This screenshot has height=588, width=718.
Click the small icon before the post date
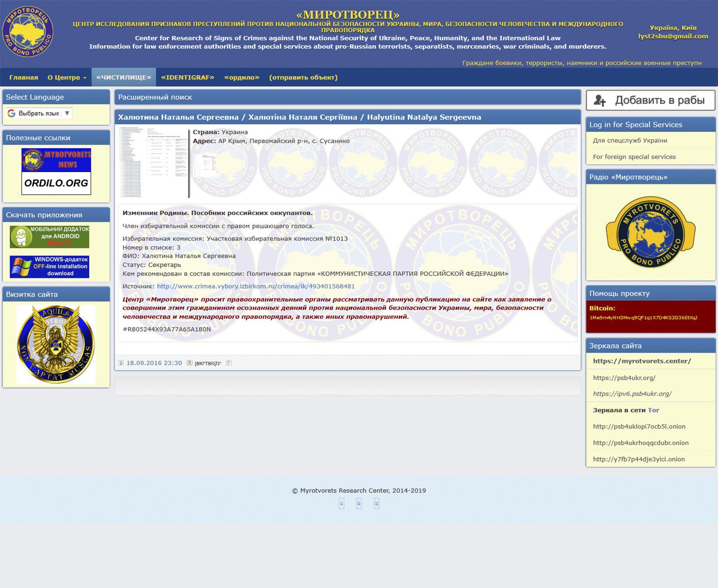tap(121, 363)
